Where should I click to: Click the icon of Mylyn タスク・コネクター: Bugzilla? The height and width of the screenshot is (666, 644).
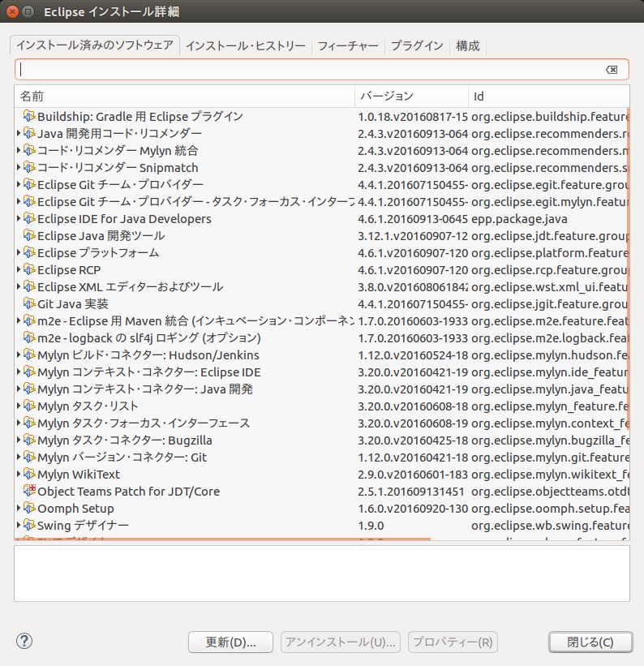click(x=29, y=440)
